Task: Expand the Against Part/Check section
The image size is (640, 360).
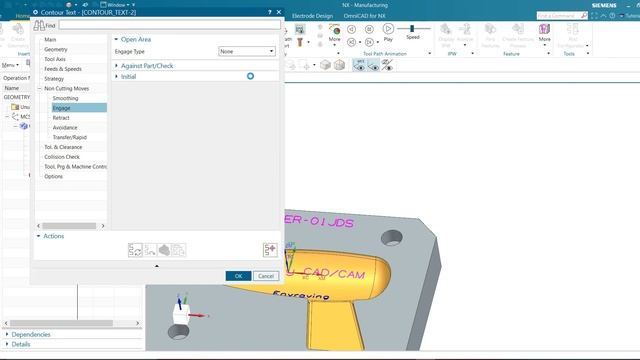Action: click(x=116, y=65)
